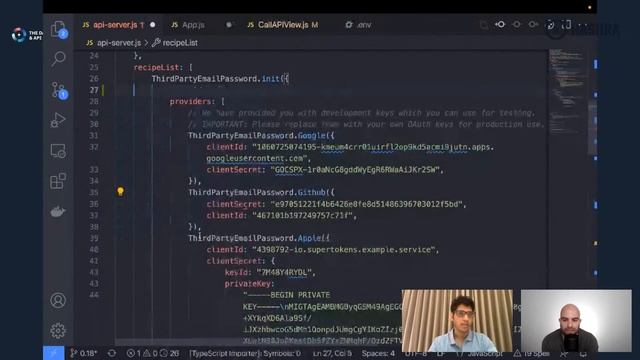
Task: Click the git branch 0.18* in status bar
Action: point(84,353)
